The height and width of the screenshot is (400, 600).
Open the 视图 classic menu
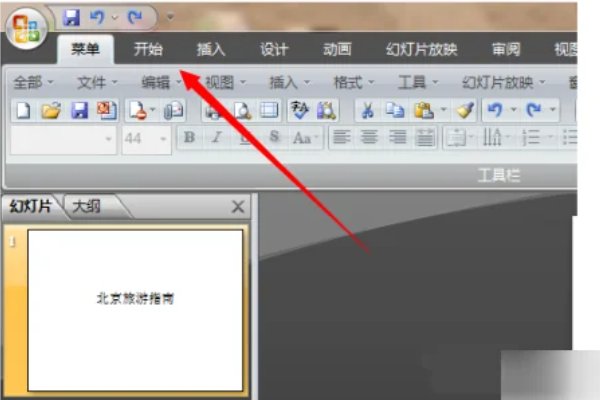click(x=225, y=82)
